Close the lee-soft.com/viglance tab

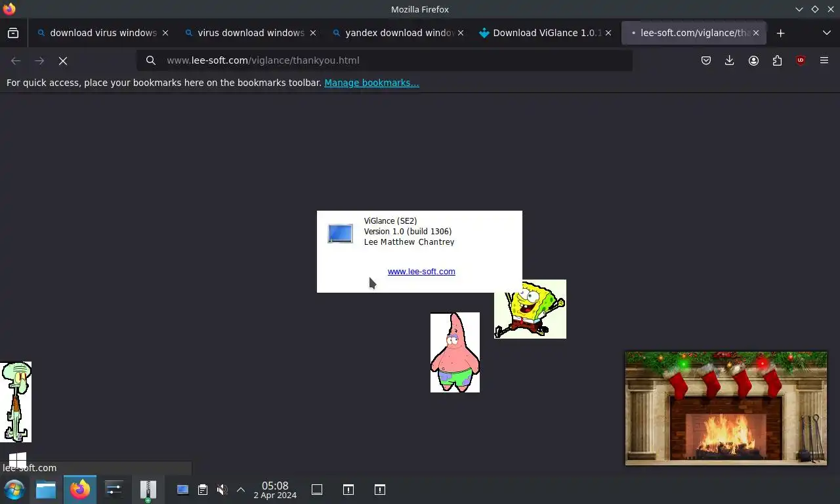[756, 33]
